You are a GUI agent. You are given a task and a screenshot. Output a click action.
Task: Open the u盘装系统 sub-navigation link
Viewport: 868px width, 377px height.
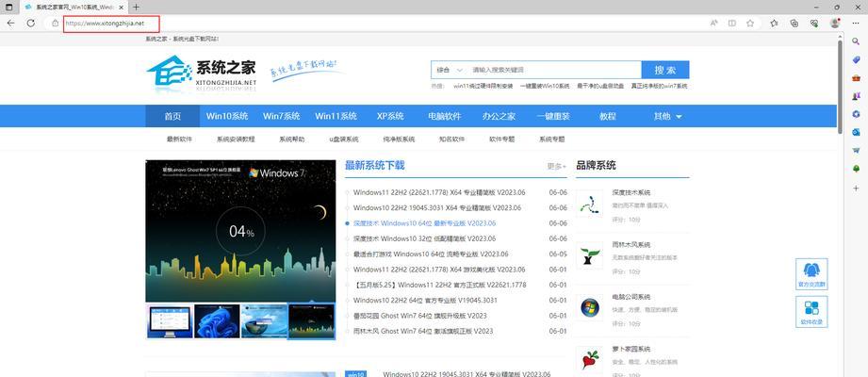(x=344, y=139)
